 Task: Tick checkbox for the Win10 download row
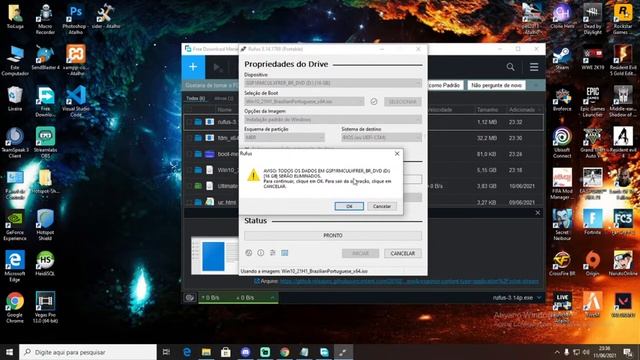coord(189,170)
